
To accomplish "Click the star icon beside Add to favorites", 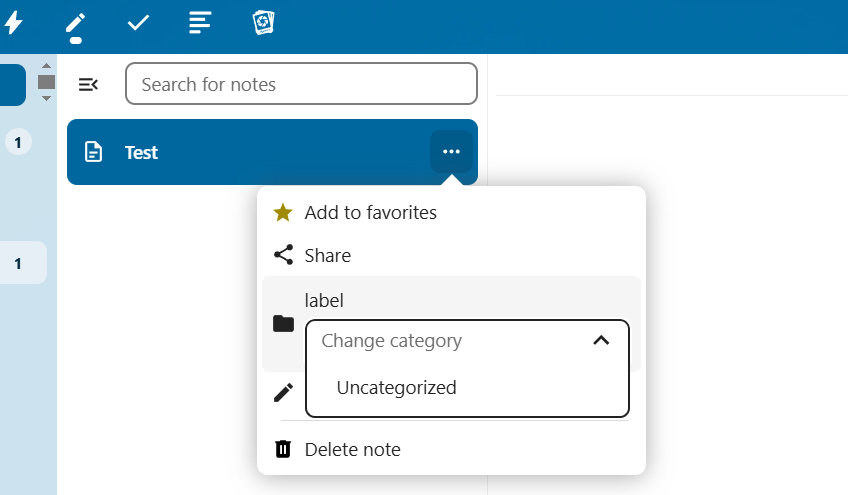I will pos(283,212).
